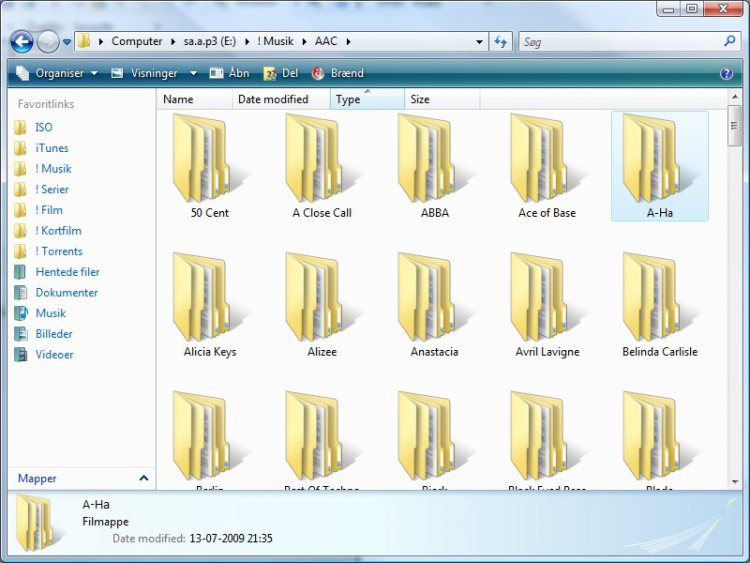The width and height of the screenshot is (750, 563).
Task: Select the Alizee folder
Action: point(322,305)
